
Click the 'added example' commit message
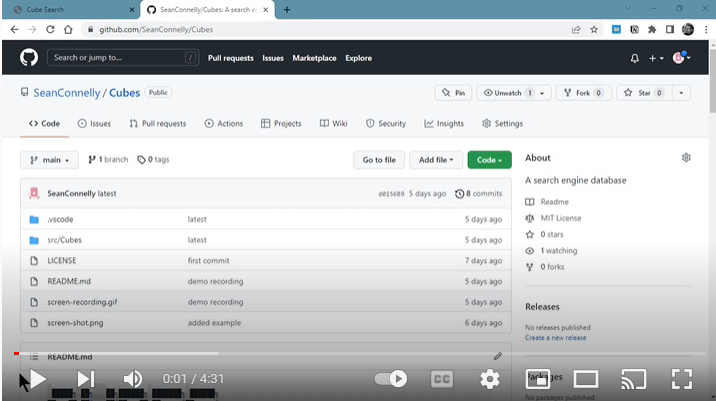pyautogui.click(x=214, y=322)
